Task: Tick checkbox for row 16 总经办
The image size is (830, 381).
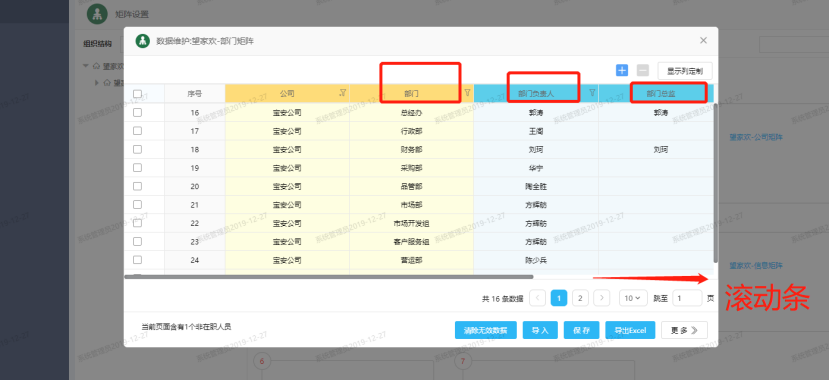Action: click(138, 112)
